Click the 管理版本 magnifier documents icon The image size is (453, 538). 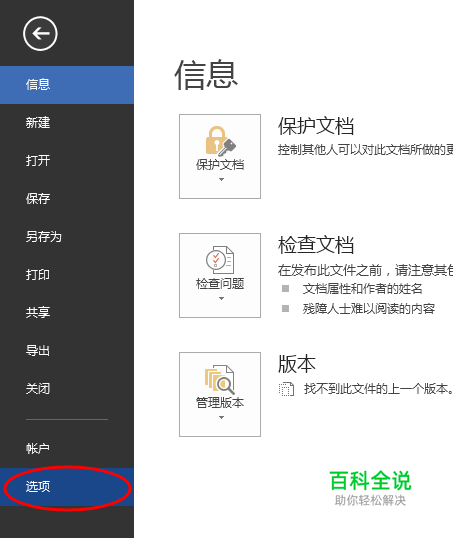coord(220,379)
